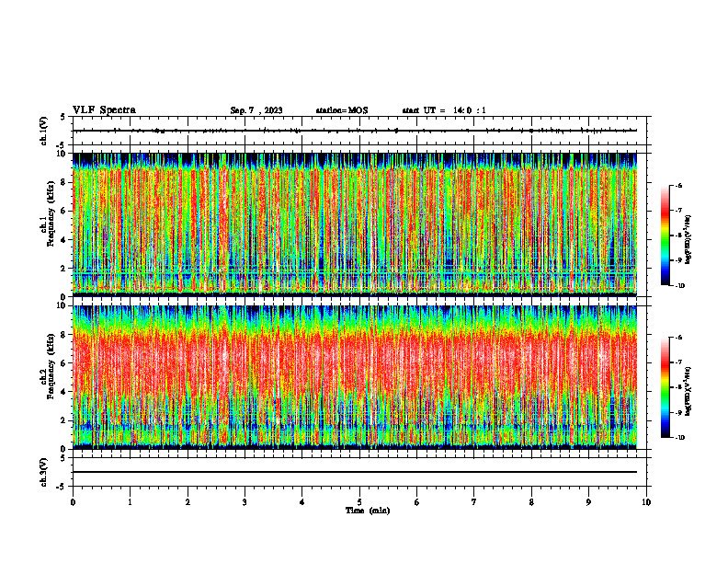Click the ch.2 color bar "log(PSD)" label
This screenshot has width=728, height=563.
(688, 391)
